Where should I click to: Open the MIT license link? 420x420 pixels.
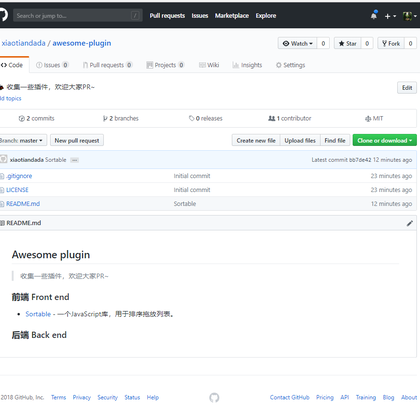coord(374,118)
